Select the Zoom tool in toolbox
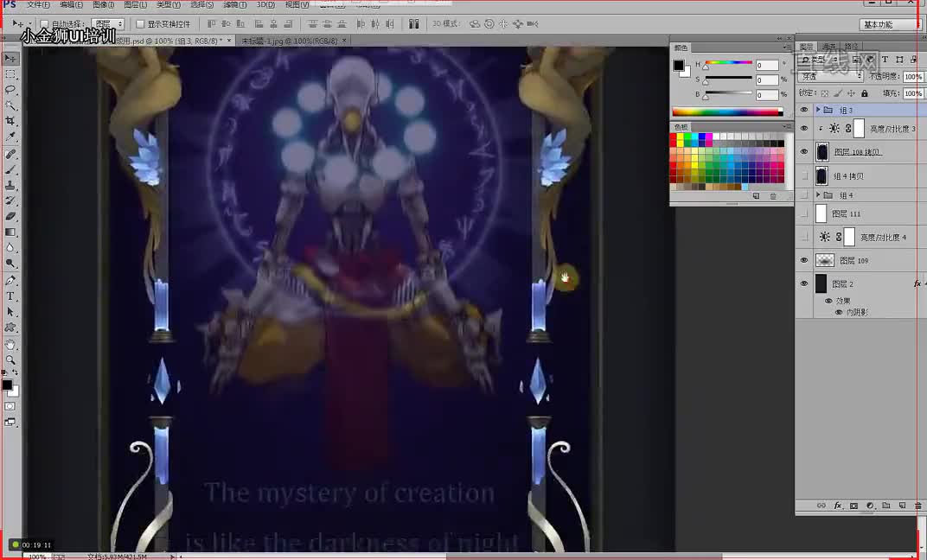The image size is (927, 560). 10,360
